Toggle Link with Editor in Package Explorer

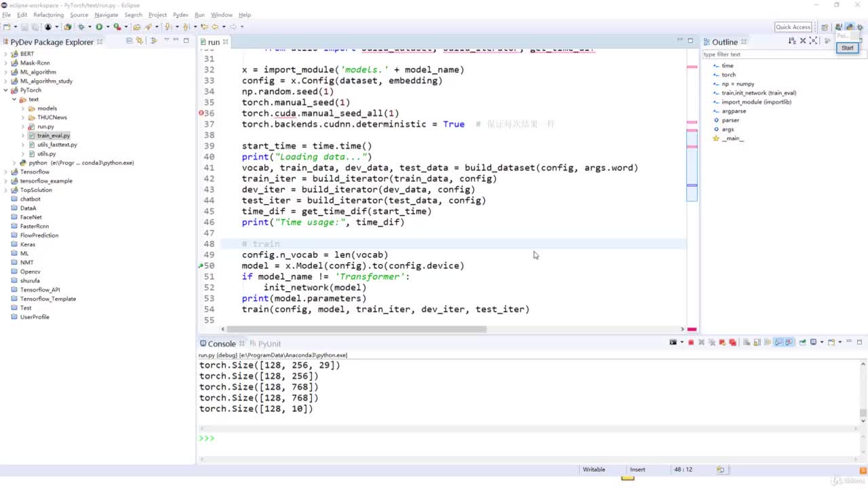point(139,41)
